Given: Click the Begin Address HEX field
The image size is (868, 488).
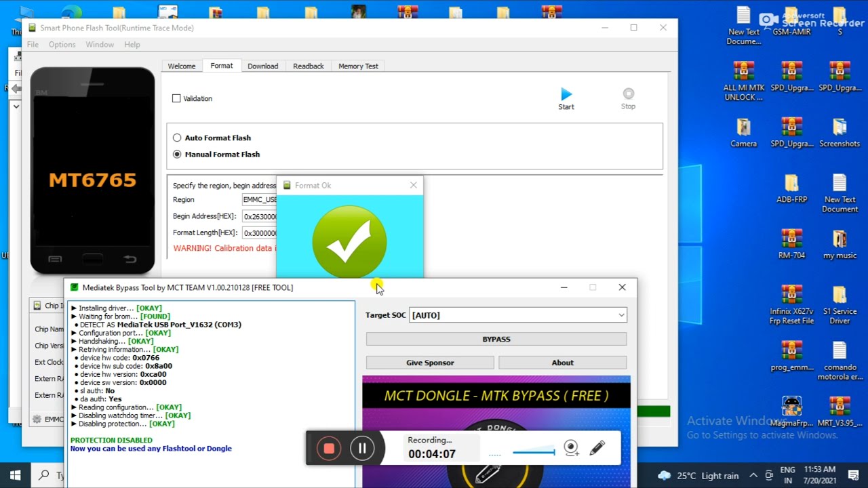Looking at the screenshot, I should click(x=260, y=216).
